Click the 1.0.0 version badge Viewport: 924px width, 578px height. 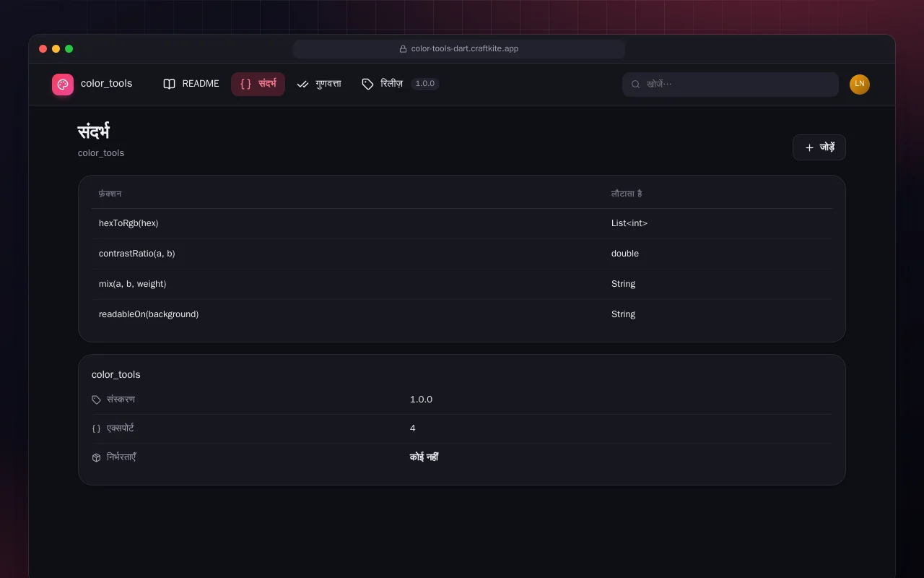coord(425,84)
